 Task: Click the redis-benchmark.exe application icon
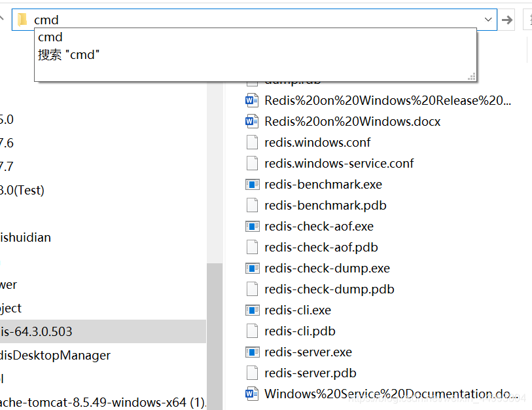pos(253,185)
